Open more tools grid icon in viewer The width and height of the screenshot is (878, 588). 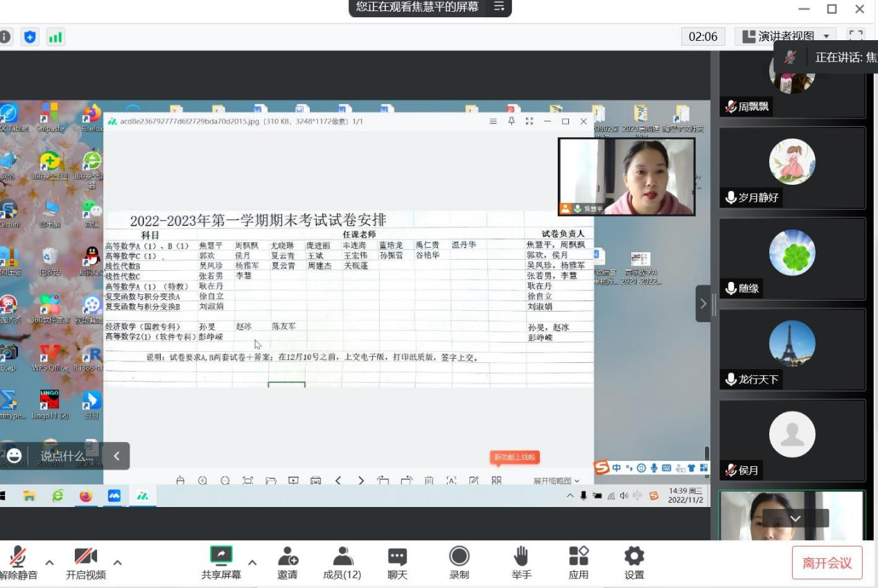click(497, 480)
